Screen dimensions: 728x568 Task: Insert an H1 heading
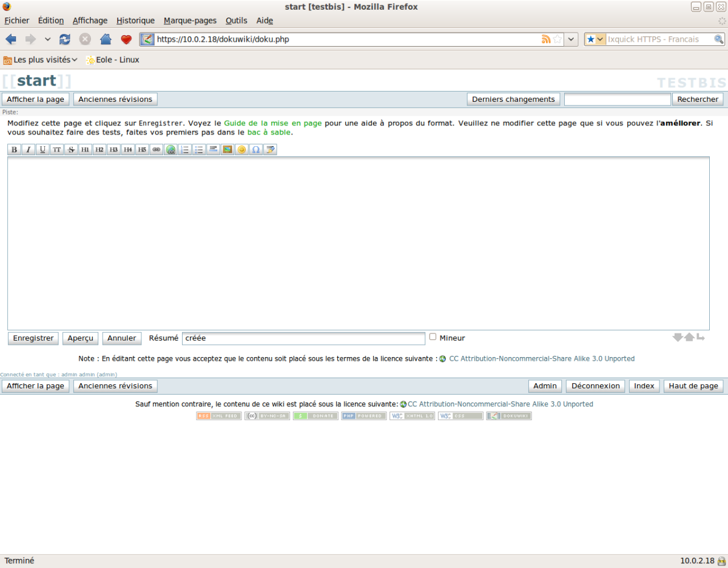[x=85, y=150]
